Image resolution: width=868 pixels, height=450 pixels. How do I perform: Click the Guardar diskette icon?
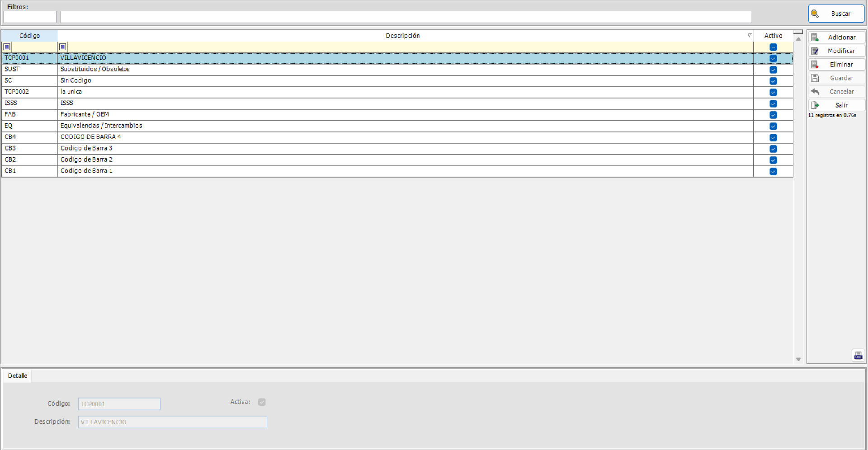pyautogui.click(x=816, y=78)
